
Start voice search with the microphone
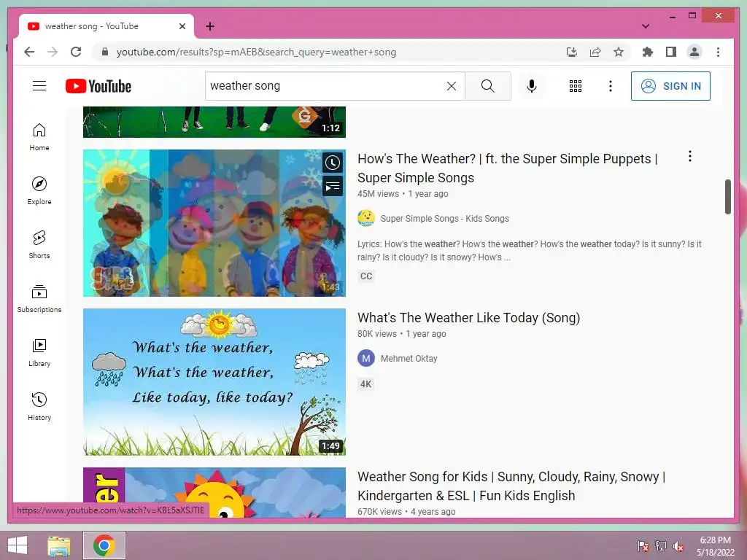(532, 86)
